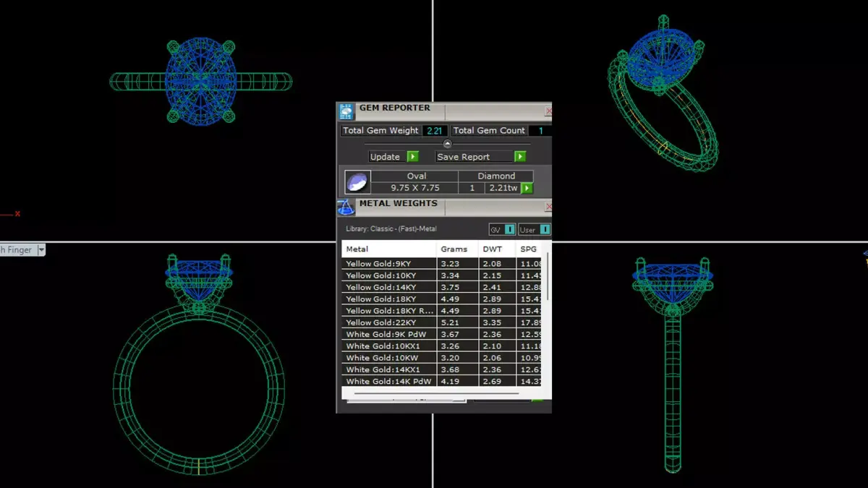This screenshot has width=868, height=488.
Task: Select the Yellow Gold:22KY row
Action: tap(441, 322)
